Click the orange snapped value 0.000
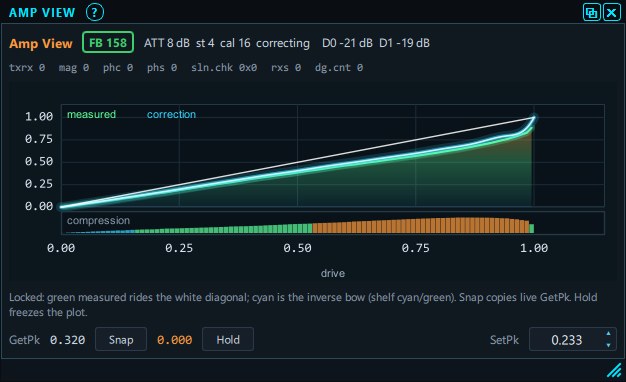The height and width of the screenshot is (382, 626). tap(174, 340)
